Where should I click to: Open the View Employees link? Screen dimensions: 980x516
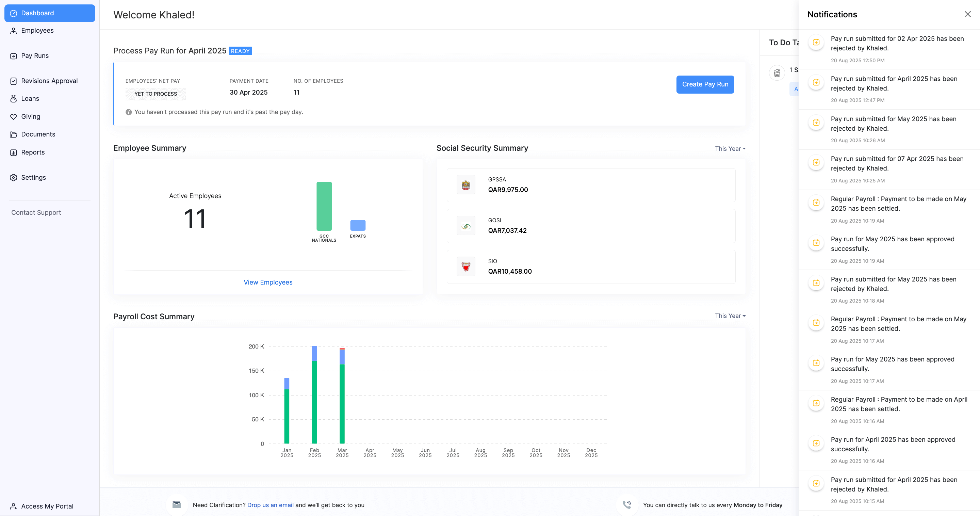point(268,283)
